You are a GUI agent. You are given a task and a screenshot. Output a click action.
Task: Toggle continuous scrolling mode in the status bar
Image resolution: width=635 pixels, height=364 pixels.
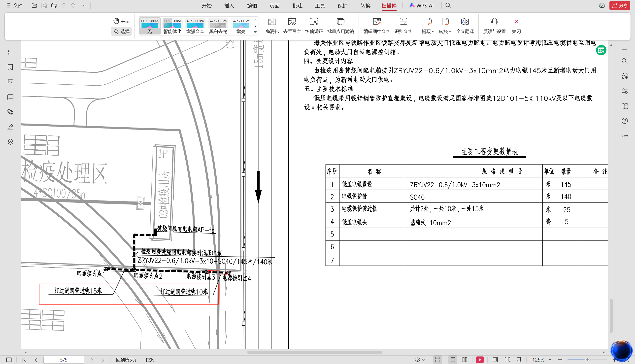437,360
